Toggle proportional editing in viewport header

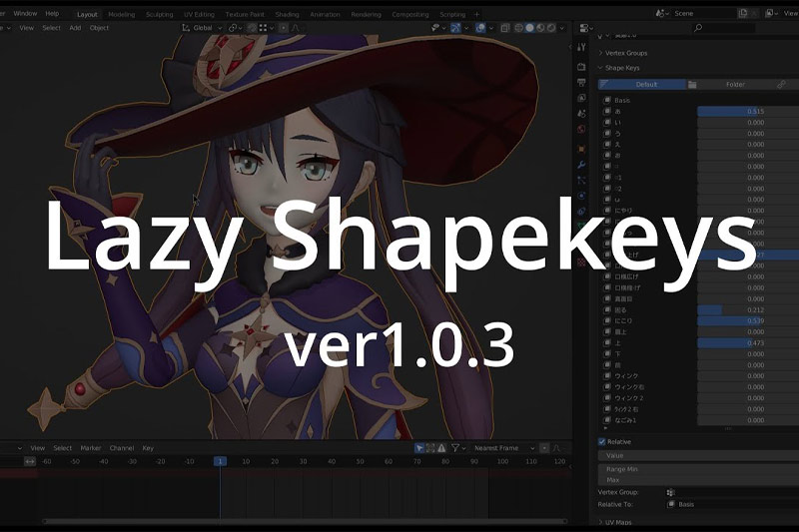pos(284,28)
